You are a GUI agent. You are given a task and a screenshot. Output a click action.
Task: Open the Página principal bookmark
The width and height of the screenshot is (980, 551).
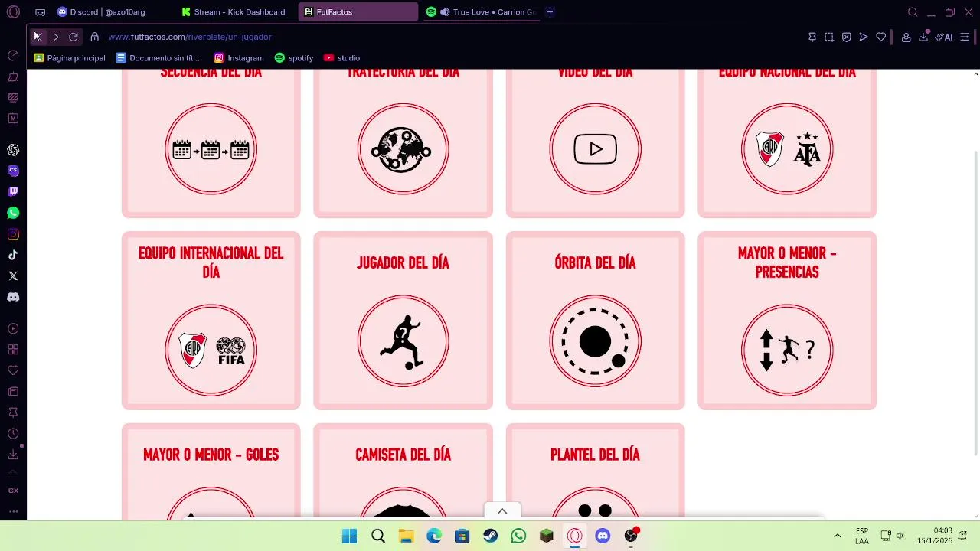70,58
